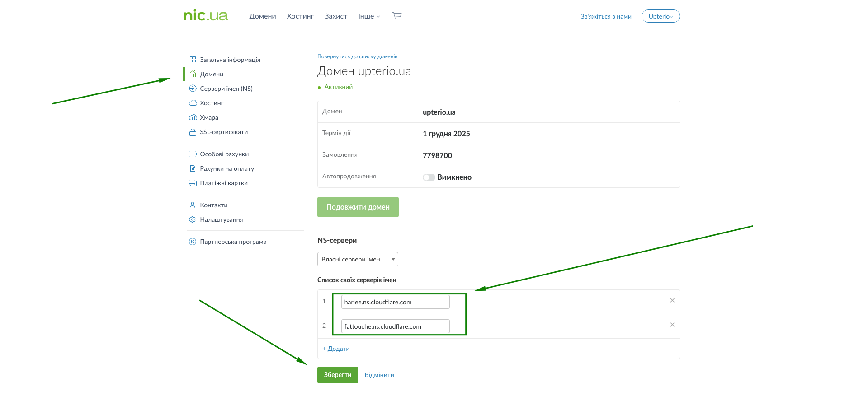This screenshot has height=396, width=868.
Task: Click the nic.ua logo
Action: point(206,16)
